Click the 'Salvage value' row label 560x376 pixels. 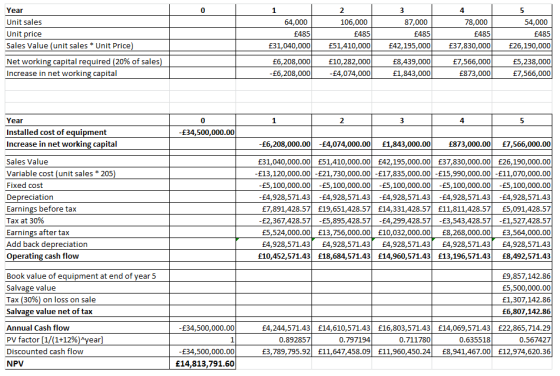pos(31,288)
